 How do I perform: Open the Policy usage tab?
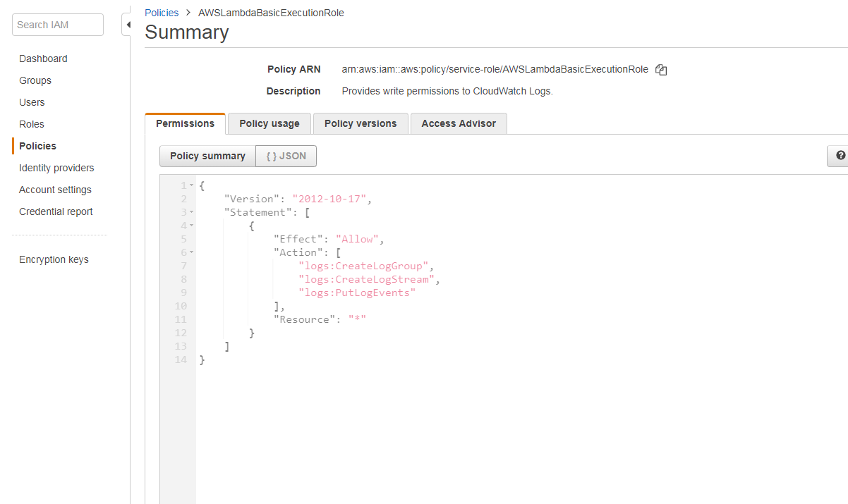pyautogui.click(x=269, y=123)
